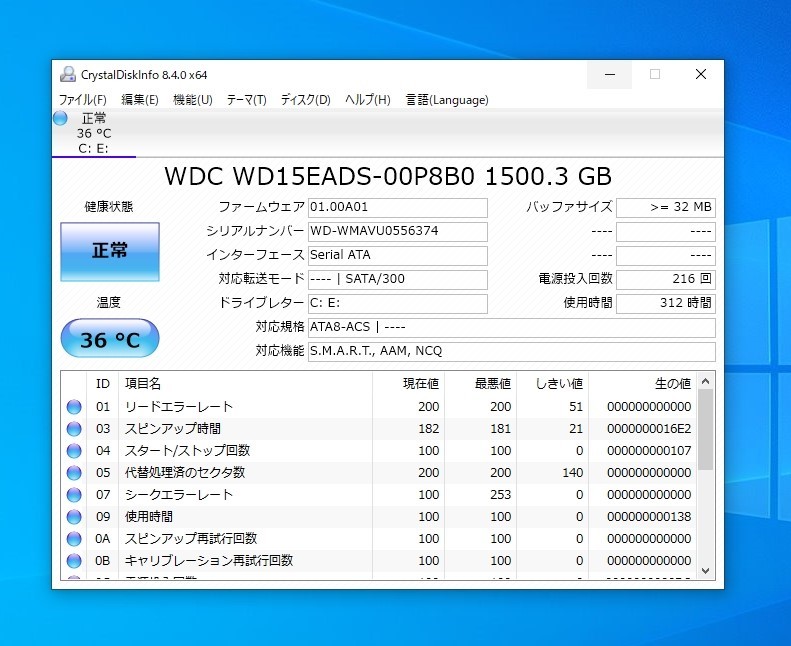Screen dimensions: 791x646
Task: Click the status orb for row 0B キャリブレーション再試行回数
Action: [74, 560]
